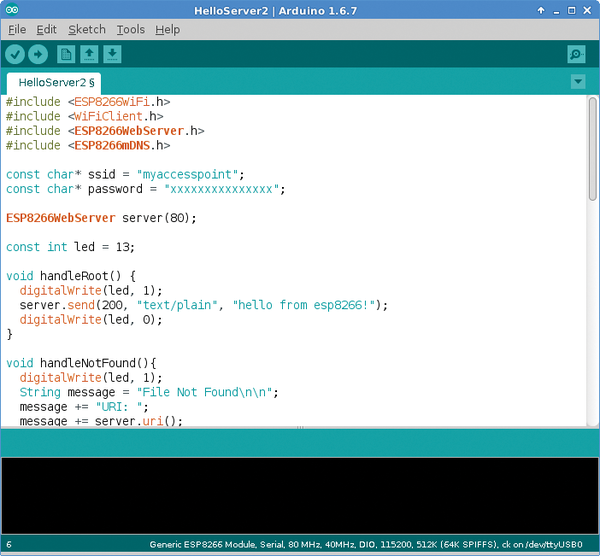This screenshot has width=600, height=556.
Task: Open the Sketch menu
Action: coord(87,29)
